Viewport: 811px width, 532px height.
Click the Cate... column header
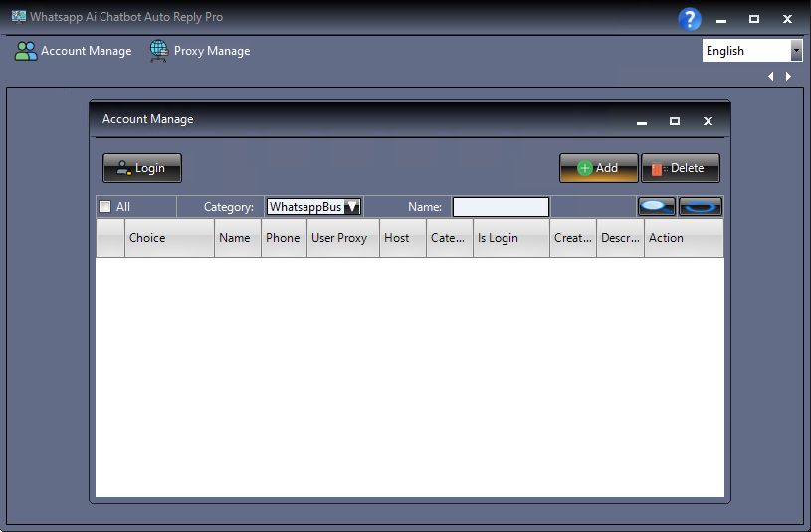point(450,238)
